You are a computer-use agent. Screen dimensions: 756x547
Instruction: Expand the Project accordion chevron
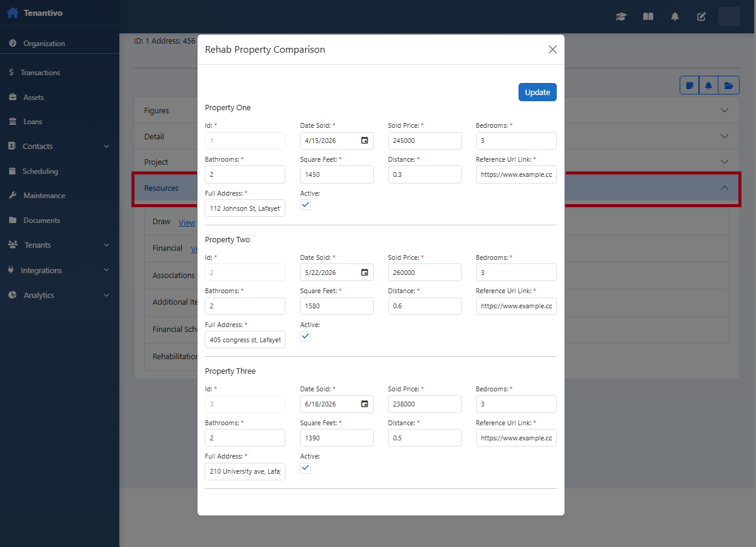point(724,162)
